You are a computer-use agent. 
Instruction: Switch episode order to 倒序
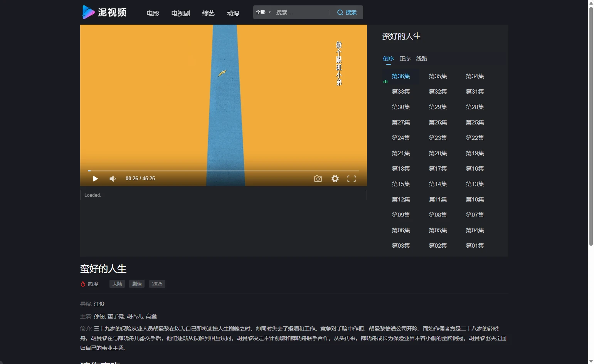[x=388, y=59]
